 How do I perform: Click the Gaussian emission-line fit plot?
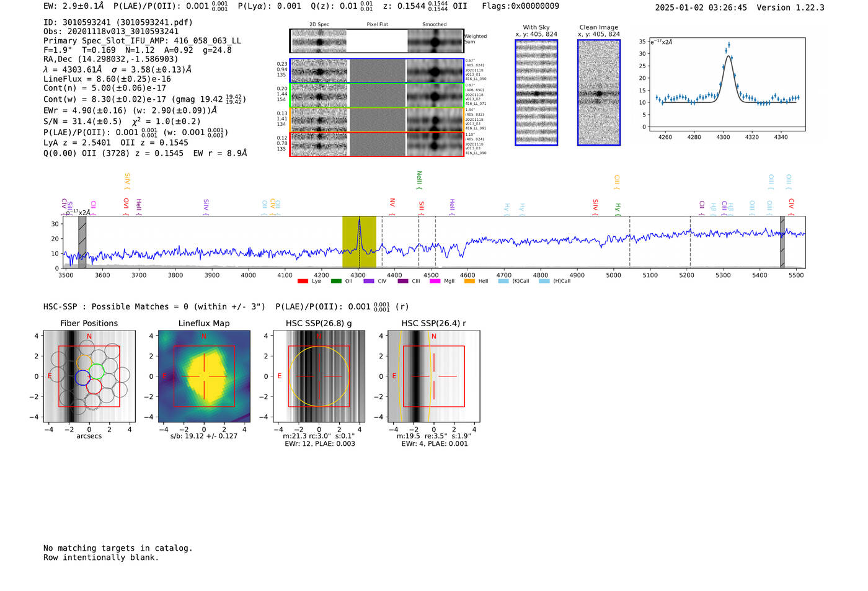point(727,84)
